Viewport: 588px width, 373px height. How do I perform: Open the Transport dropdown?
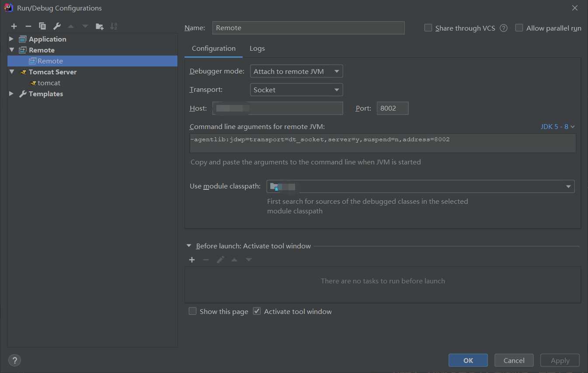(296, 90)
